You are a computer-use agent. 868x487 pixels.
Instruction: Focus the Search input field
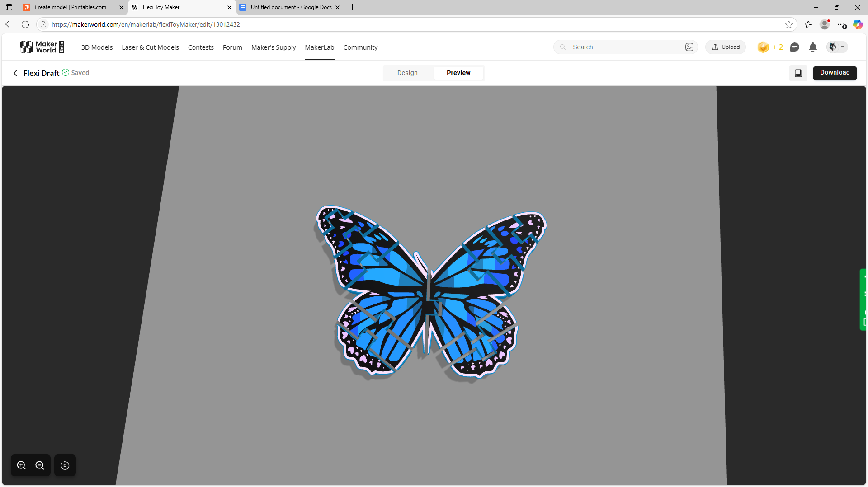coord(626,47)
